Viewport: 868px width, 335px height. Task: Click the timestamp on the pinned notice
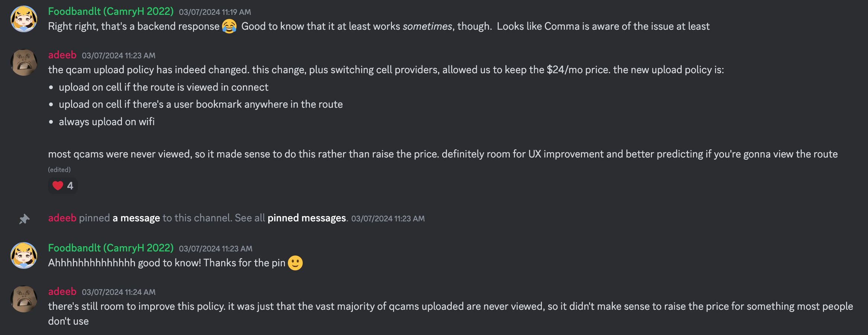[388, 219]
